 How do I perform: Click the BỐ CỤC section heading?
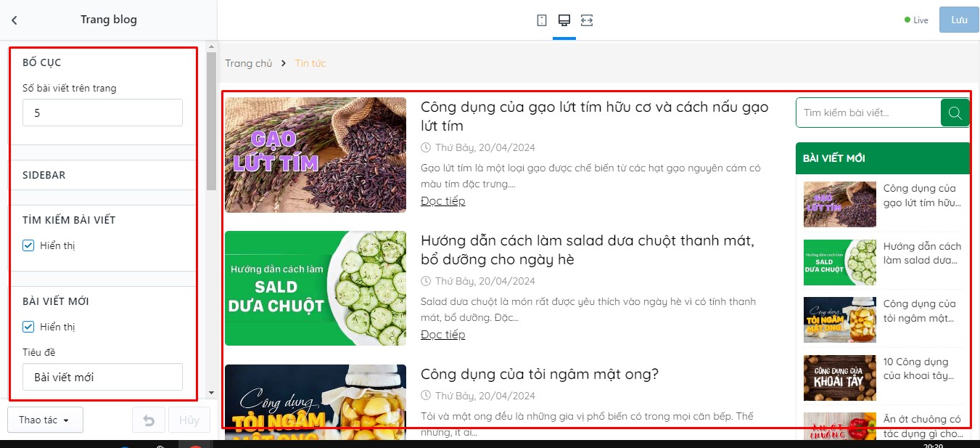(x=42, y=62)
